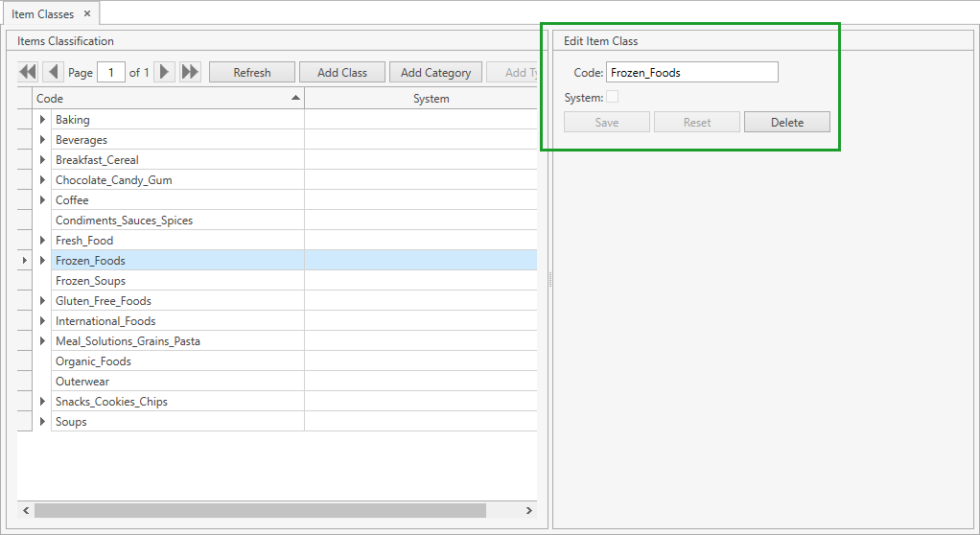This screenshot has height=535, width=980.
Task: Click the next page arrow
Action: tap(165, 72)
